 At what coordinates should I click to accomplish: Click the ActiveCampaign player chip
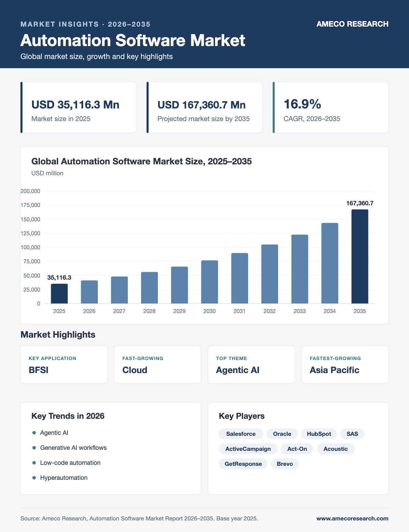248,449
